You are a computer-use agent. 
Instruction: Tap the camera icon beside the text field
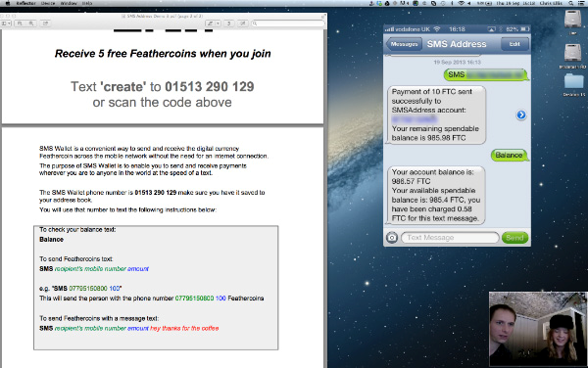(392, 238)
